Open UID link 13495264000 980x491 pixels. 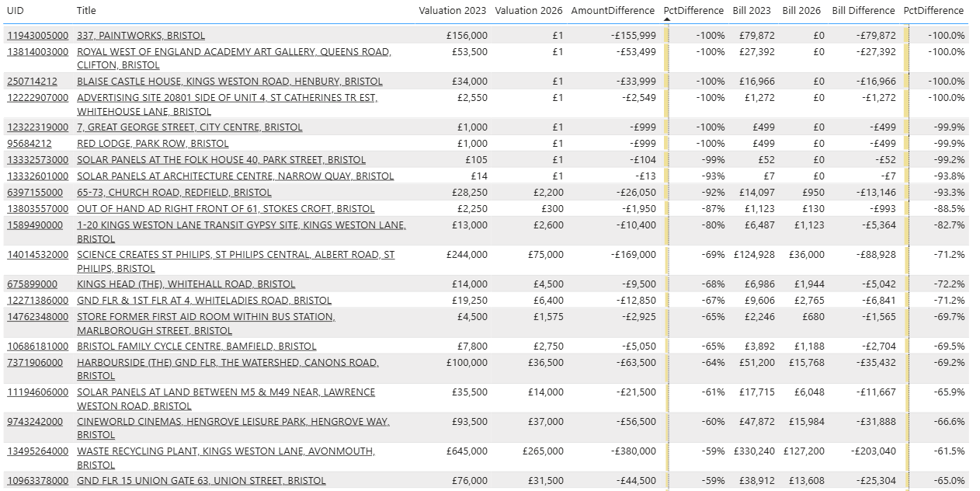tap(37, 451)
